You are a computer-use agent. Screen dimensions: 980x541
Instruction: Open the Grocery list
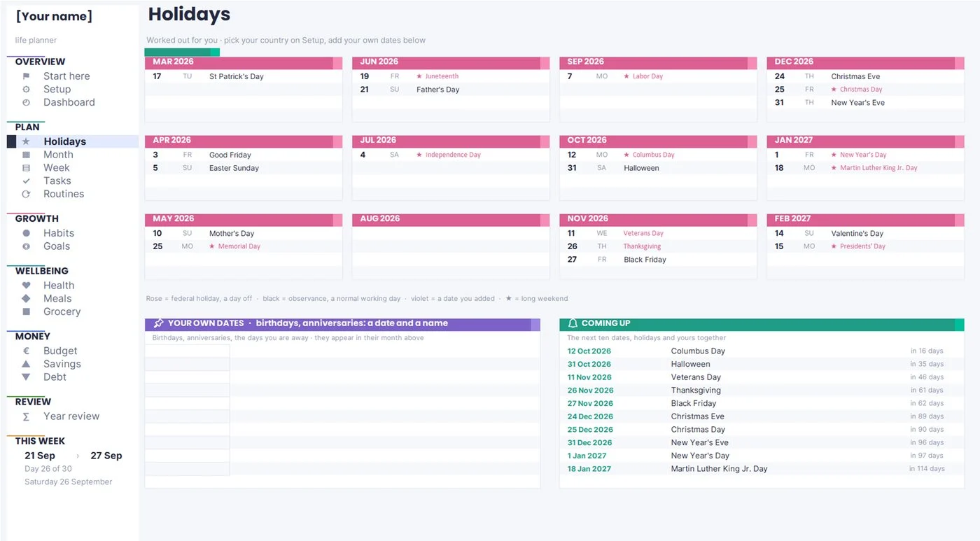pyautogui.click(x=62, y=311)
